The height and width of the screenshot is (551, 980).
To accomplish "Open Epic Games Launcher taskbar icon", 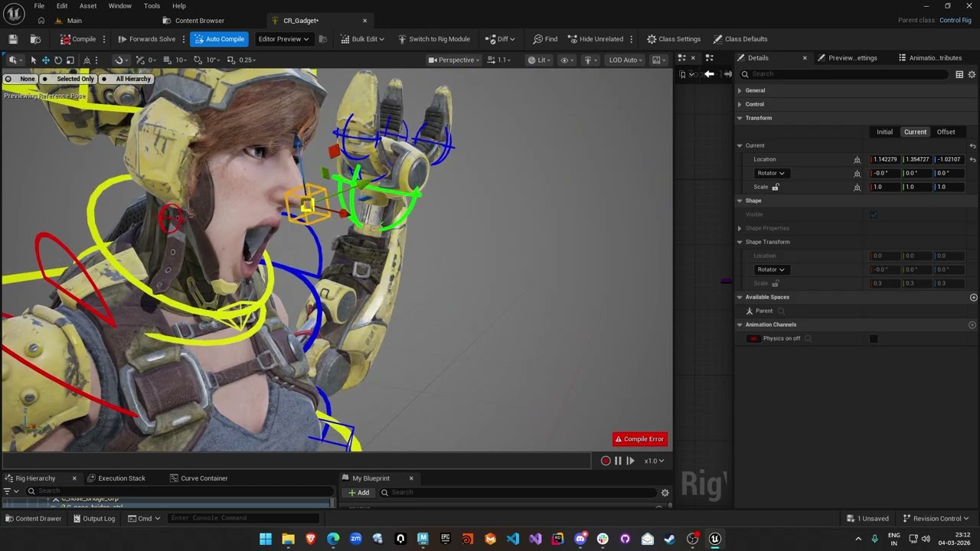I will 445,539.
